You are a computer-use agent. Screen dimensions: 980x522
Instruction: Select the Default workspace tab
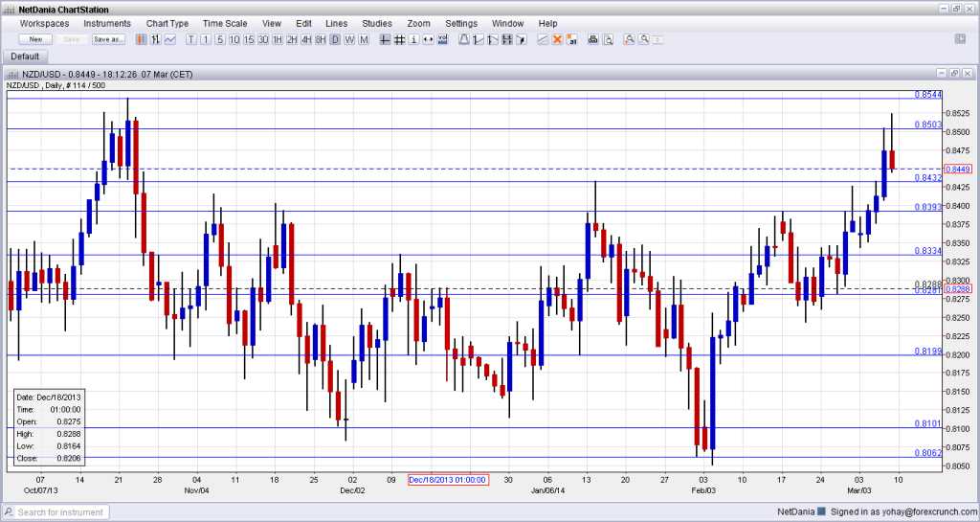click(x=25, y=57)
